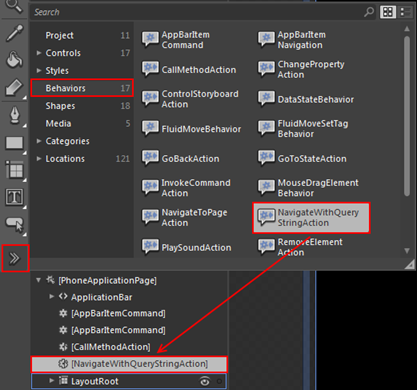This screenshot has width=417, height=390.
Task: Select NavigateToPageAction behavior asset
Action: click(x=185, y=218)
